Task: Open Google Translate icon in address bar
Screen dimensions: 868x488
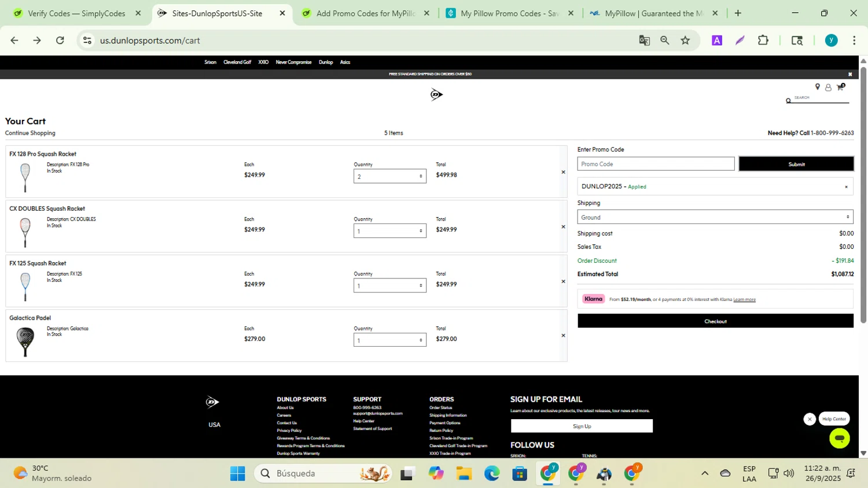Action: click(644, 41)
